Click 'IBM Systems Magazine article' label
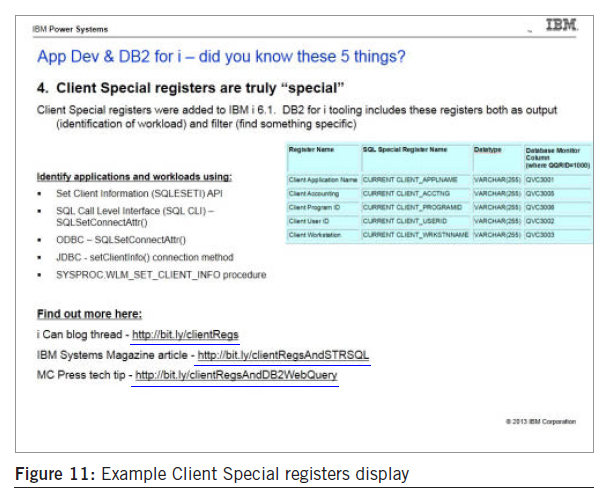The image size is (608, 499). 112,355
